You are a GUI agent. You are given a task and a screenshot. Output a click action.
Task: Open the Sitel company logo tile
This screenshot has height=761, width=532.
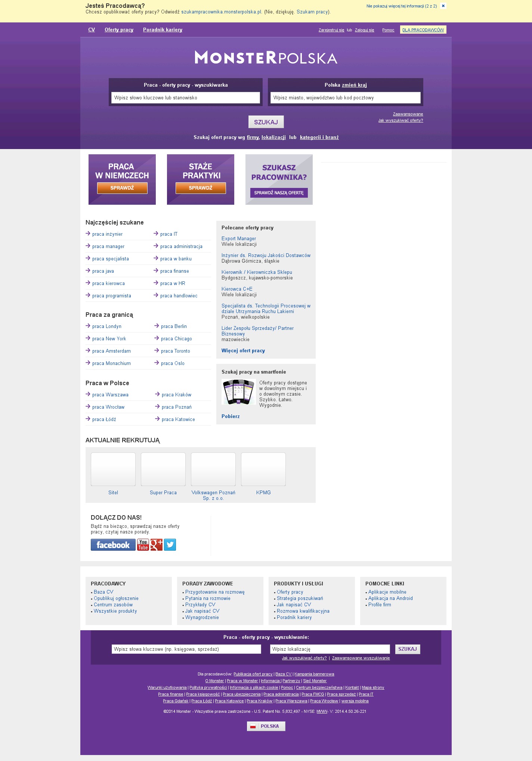(x=113, y=469)
